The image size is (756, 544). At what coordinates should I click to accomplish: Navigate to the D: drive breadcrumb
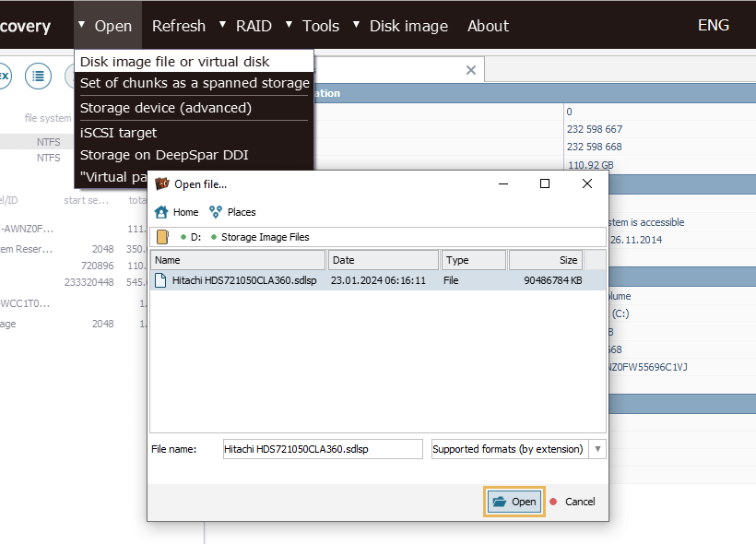pyautogui.click(x=195, y=237)
